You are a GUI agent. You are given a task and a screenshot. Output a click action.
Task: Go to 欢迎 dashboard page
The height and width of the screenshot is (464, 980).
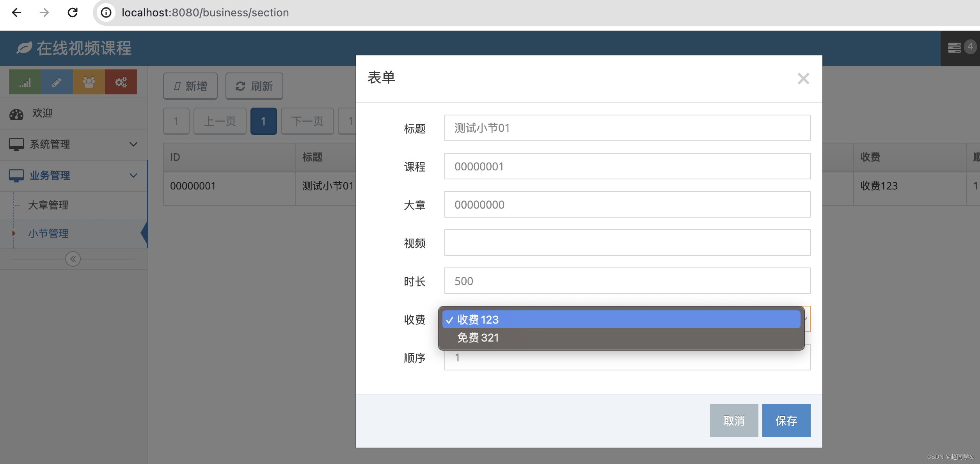(42, 113)
